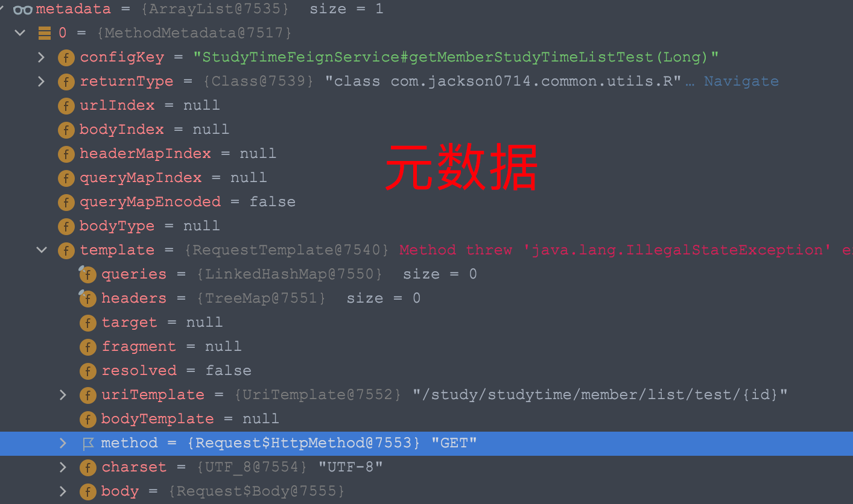The image size is (853, 504).
Task: Click the field icon beside urlIndex
Action: pos(66,106)
